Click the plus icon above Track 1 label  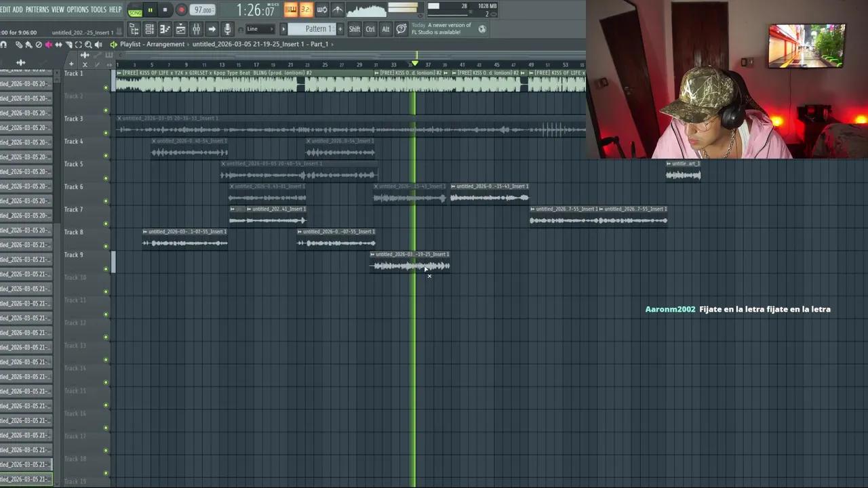click(71, 64)
